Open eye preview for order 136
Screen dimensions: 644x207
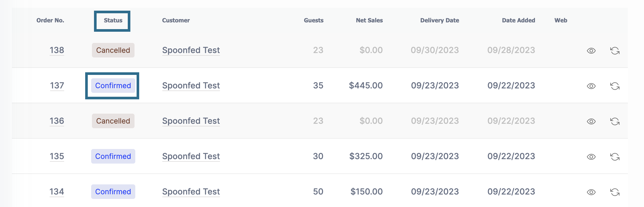[591, 121]
